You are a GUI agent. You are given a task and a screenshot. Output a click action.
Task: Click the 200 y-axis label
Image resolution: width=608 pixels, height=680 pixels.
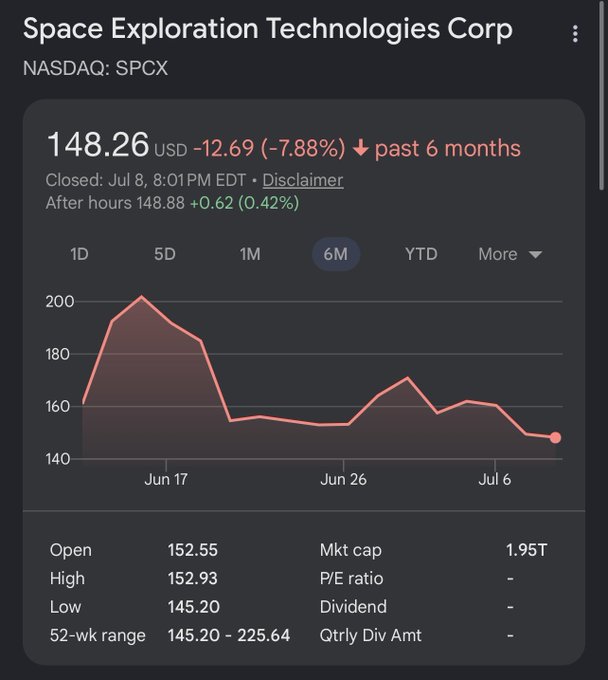tap(60, 301)
